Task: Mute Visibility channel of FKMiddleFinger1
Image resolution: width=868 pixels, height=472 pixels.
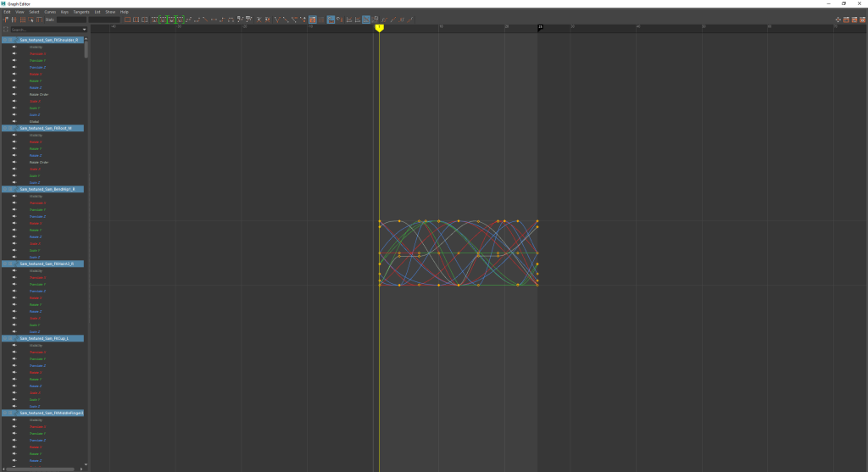Action: point(14,420)
